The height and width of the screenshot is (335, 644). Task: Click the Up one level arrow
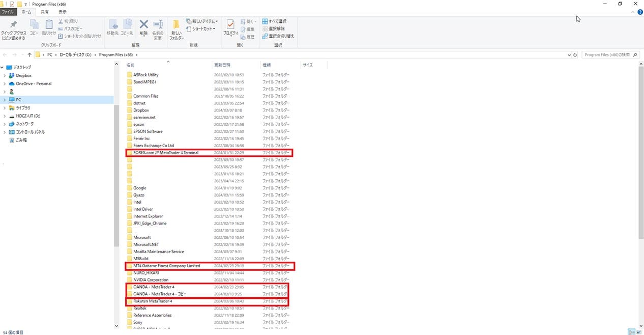pyautogui.click(x=30, y=54)
